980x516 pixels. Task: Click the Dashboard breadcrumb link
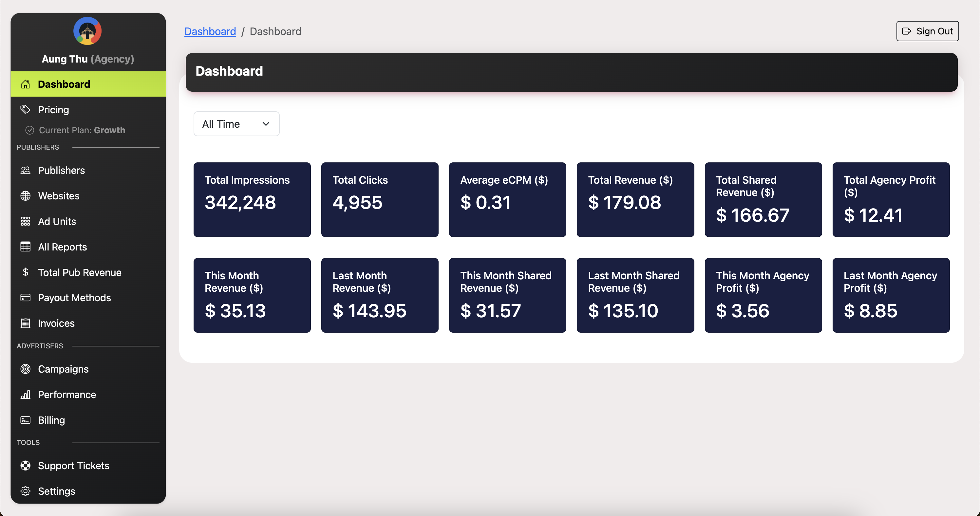point(210,31)
